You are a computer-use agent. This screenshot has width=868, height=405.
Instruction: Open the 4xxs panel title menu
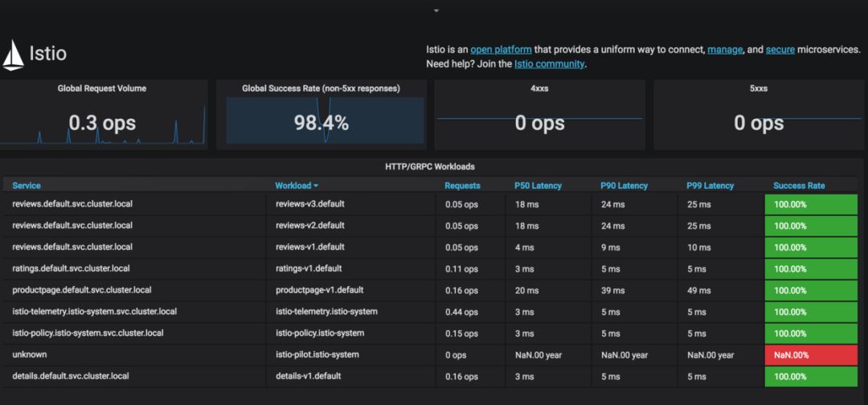coord(539,88)
